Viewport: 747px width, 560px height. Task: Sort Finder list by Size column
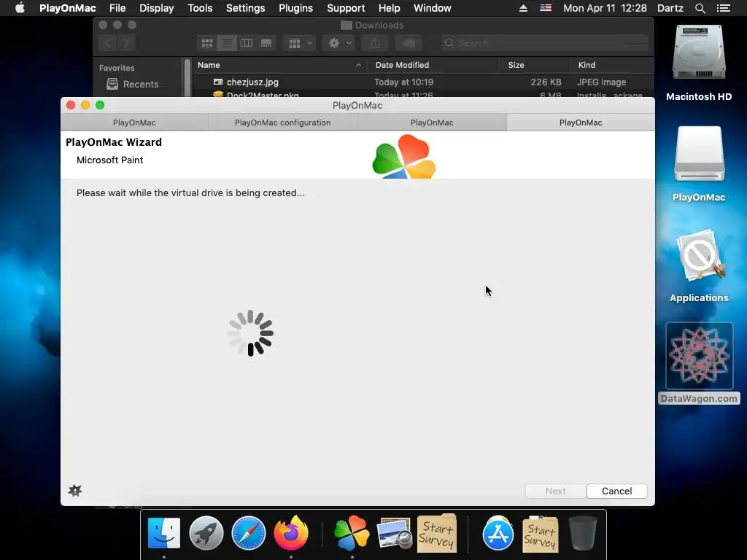pyautogui.click(x=535, y=65)
